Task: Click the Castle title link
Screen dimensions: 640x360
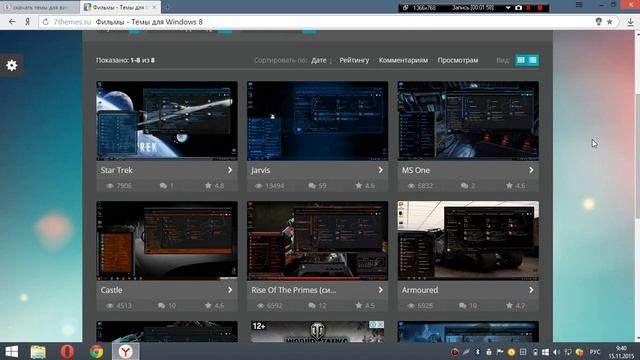Action: 111,290
